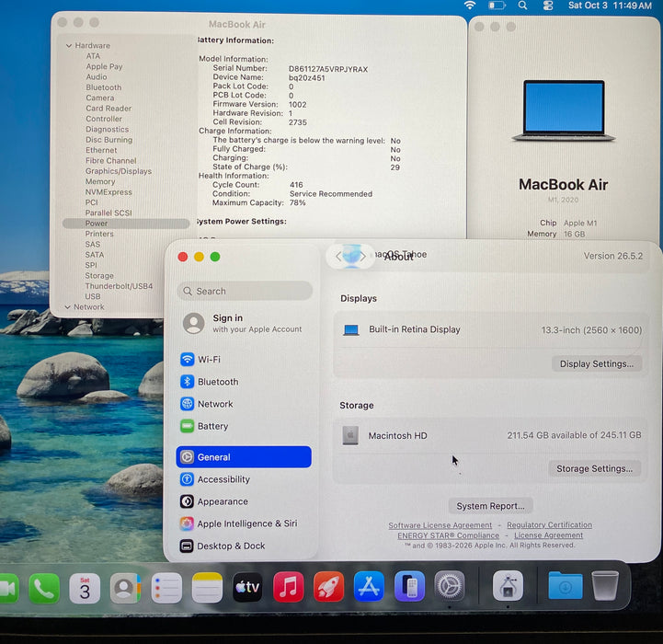Launch Music from the Dock

tap(289, 587)
